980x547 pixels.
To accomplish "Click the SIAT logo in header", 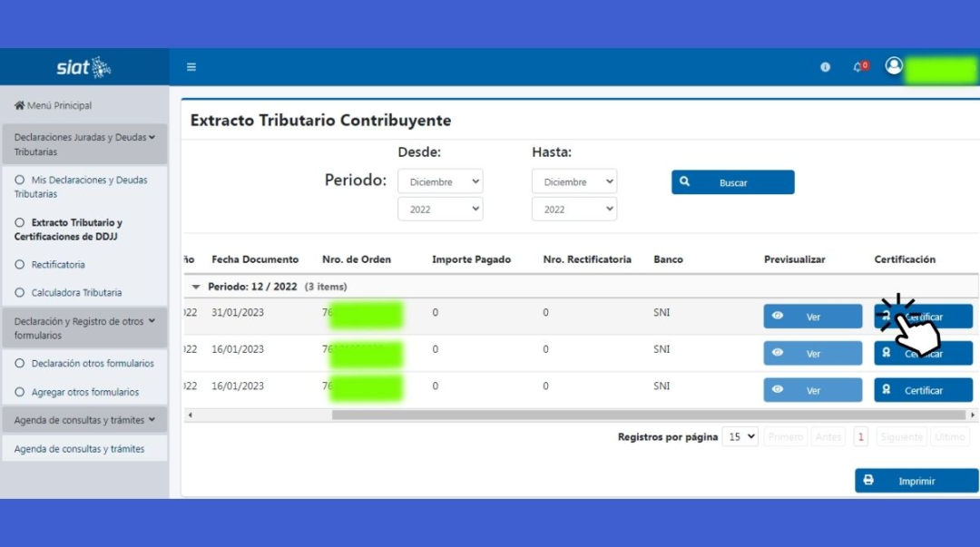I will point(83,67).
